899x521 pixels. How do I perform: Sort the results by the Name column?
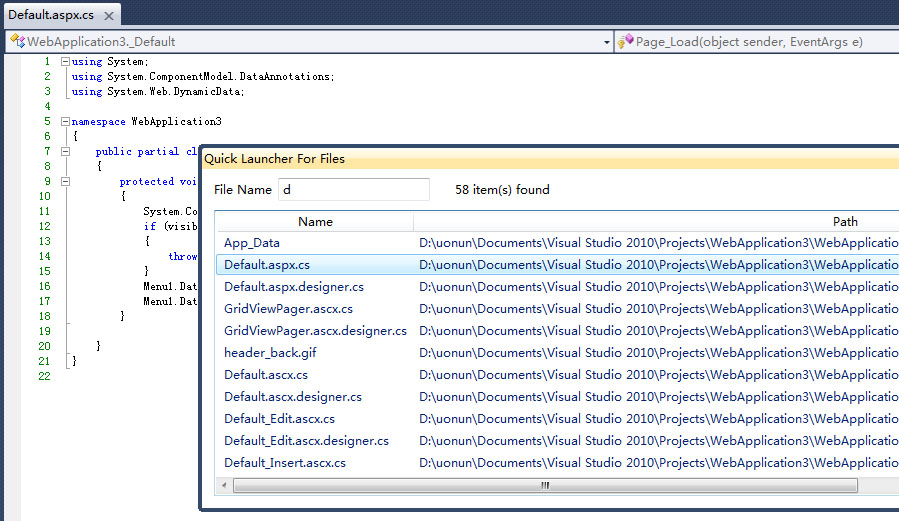(x=315, y=222)
